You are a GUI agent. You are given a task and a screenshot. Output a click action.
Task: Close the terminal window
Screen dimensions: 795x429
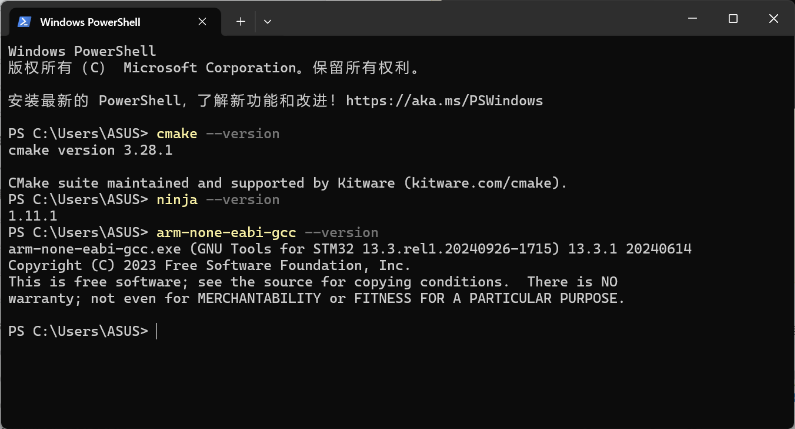[773, 19]
